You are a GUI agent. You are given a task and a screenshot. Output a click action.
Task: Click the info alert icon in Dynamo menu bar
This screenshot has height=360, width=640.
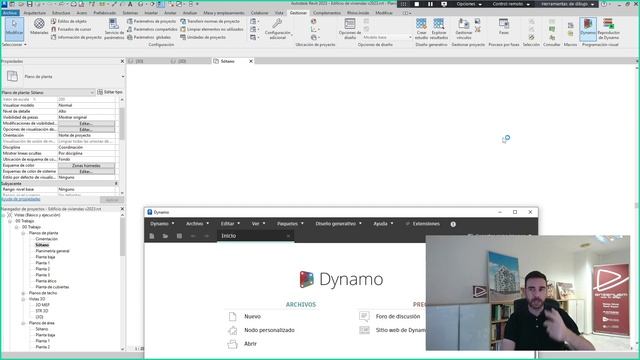[x=453, y=224]
